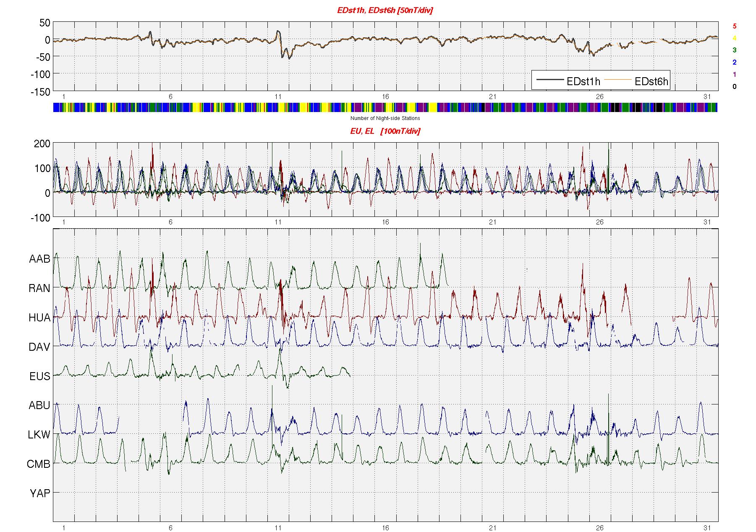This screenshot has width=756, height=532.
Task: Click day 21 tick under station plot
Action: [492, 527]
